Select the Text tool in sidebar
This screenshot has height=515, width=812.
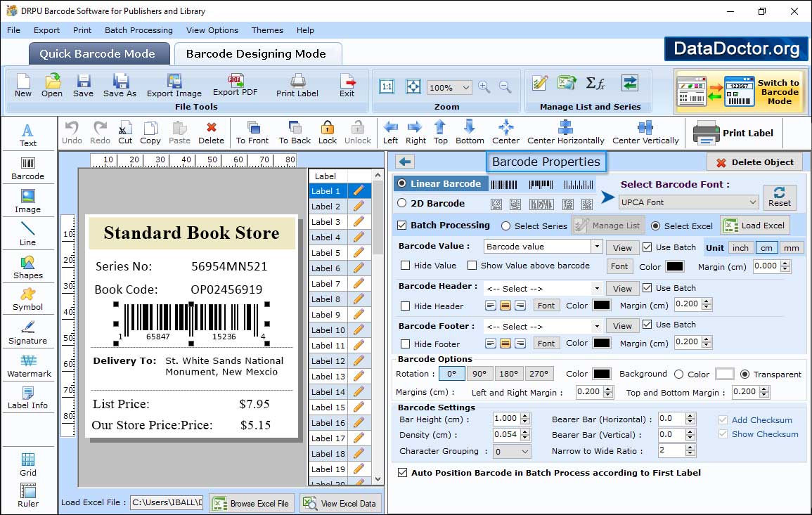(28, 135)
